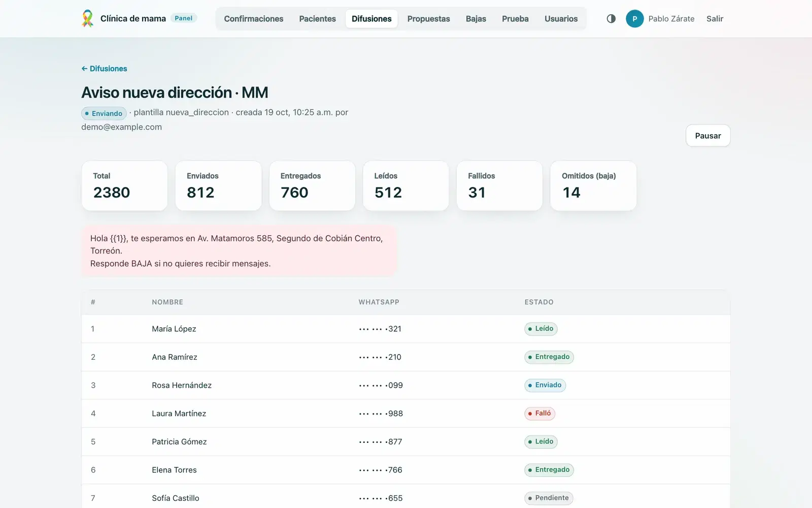The height and width of the screenshot is (508, 812).
Task: Click the WHATSAPP column header
Action: point(379,302)
